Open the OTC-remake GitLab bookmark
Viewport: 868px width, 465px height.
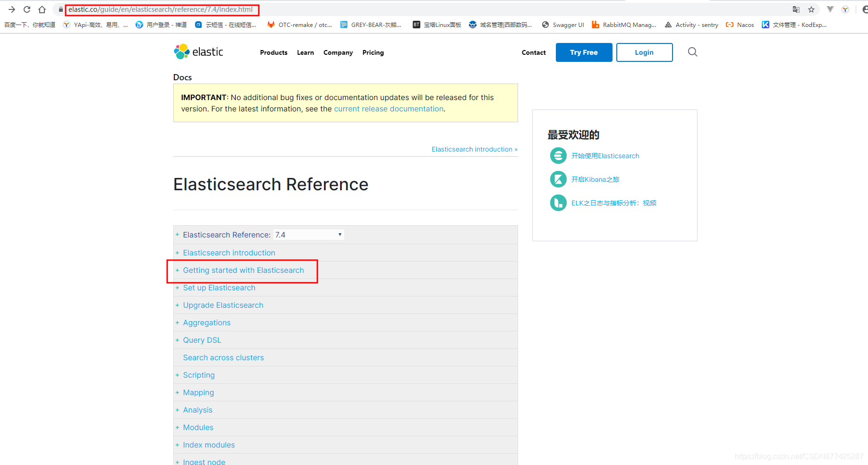(299, 25)
